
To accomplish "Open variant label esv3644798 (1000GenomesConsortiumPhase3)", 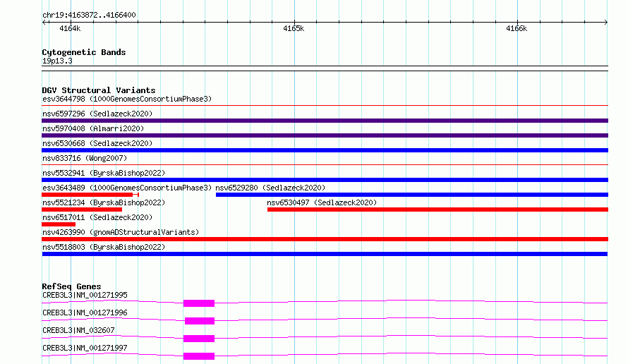I will (x=127, y=99).
